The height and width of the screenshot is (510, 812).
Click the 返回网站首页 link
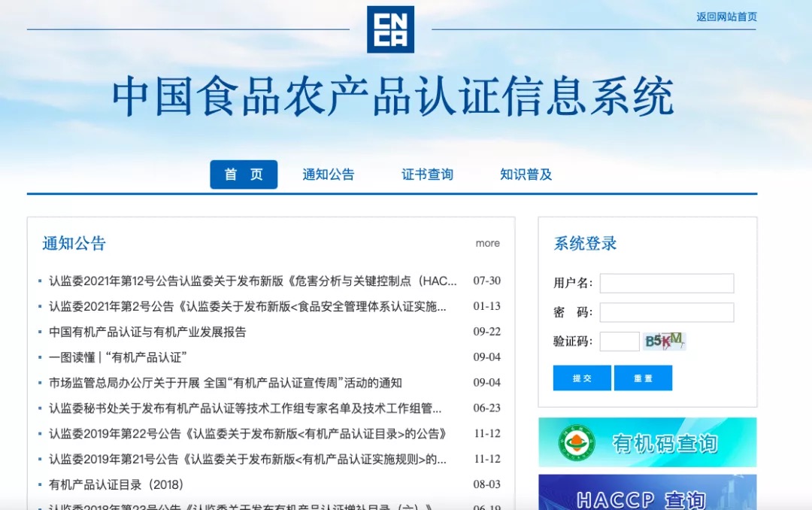coord(726,17)
